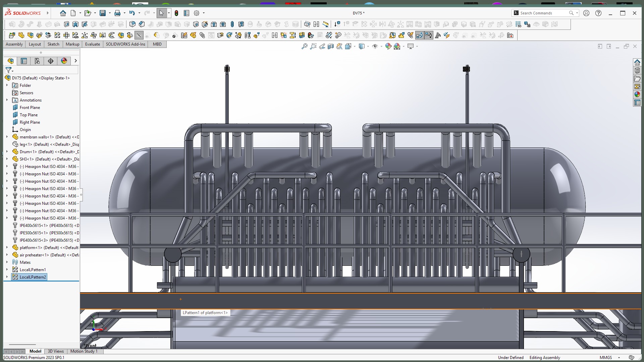
Task: Click the Print icon
Action: click(x=117, y=13)
